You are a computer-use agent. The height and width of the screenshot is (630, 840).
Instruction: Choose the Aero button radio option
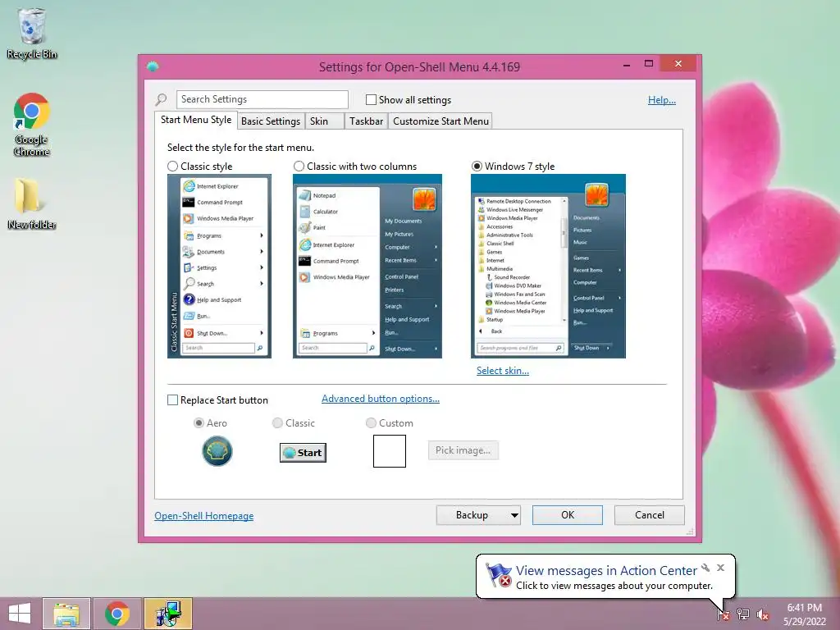pyautogui.click(x=199, y=423)
